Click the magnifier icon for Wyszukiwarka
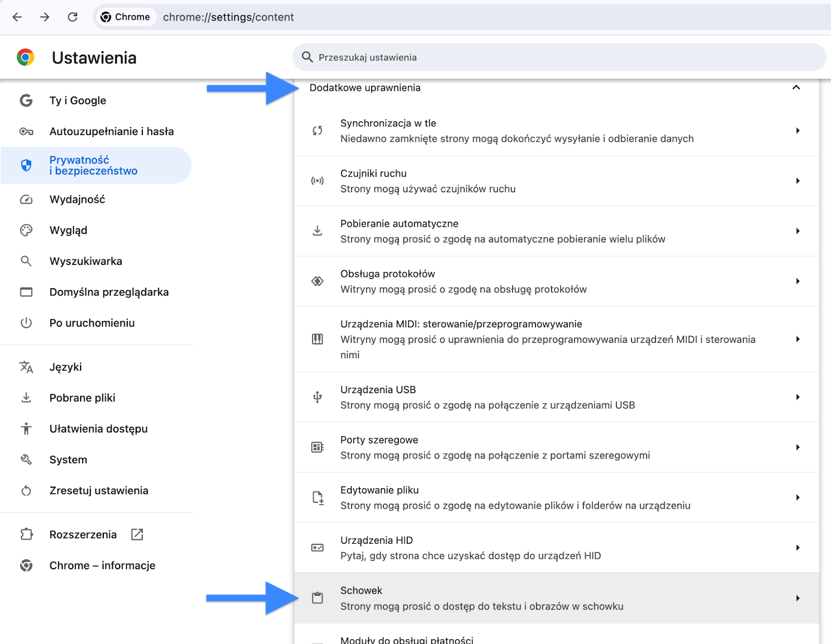831x644 pixels. [x=26, y=261]
